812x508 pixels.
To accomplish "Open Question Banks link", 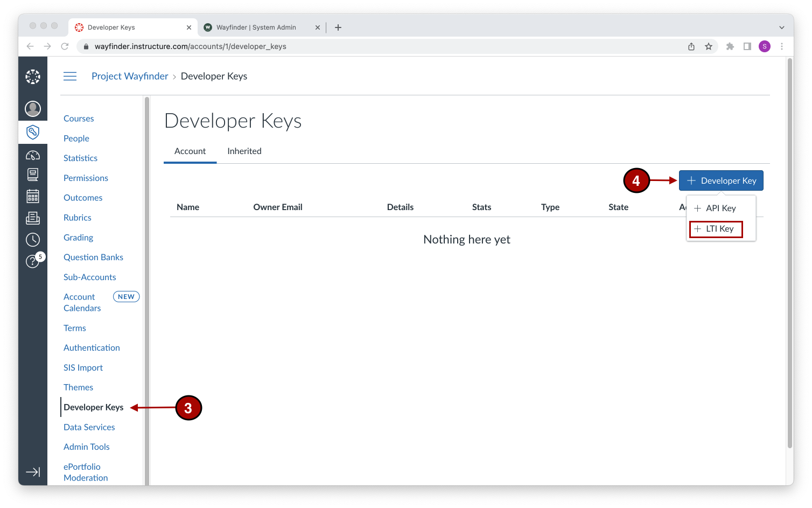I will click(94, 258).
